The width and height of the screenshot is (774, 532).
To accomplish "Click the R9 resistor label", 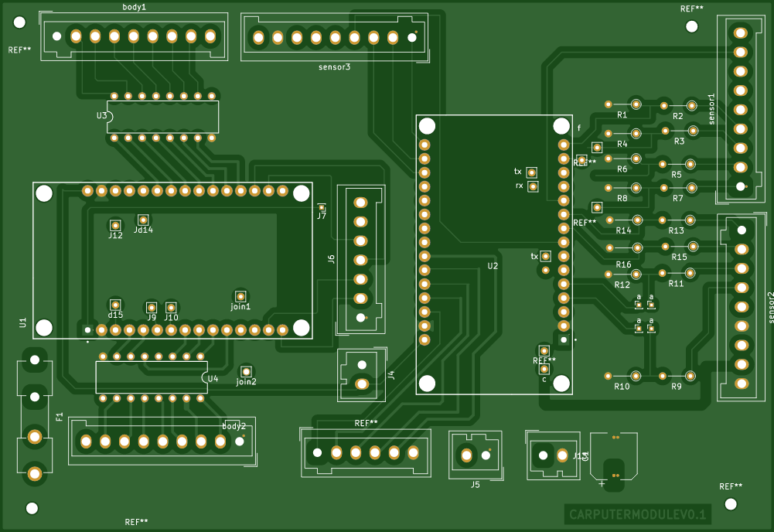I will pyautogui.click(x=677, y=387).
